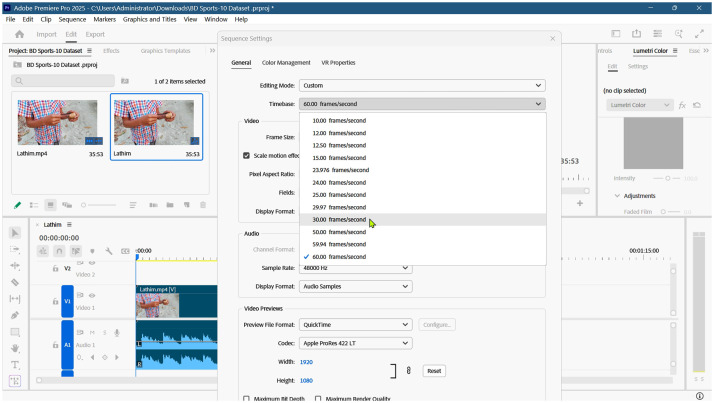Viewport: 714px width, 403px height.
Task: Enable Maximum Bit Depth checkbox
Action: (x=246, y=399)
